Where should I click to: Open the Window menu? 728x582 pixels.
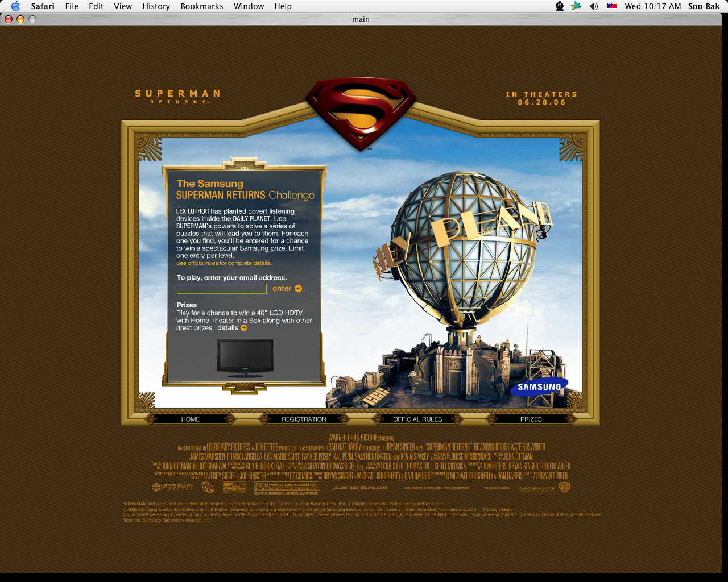click(249, 6)
